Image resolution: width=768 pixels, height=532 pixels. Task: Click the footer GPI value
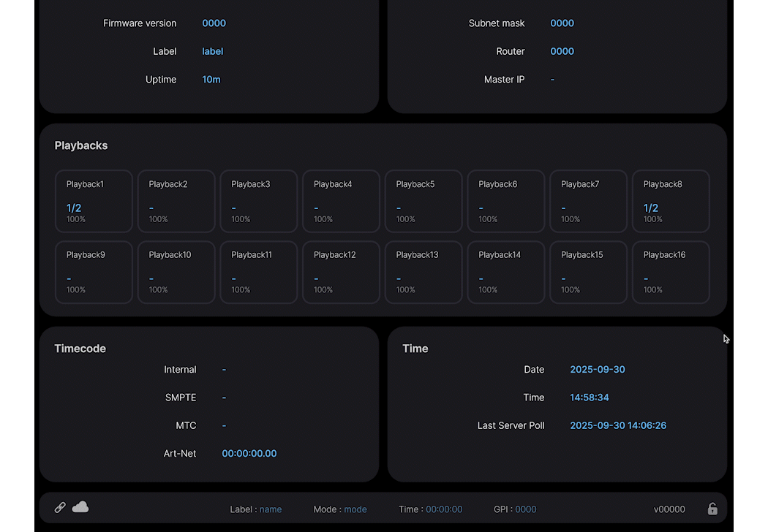pyautogui.click(x=526, y=509)
